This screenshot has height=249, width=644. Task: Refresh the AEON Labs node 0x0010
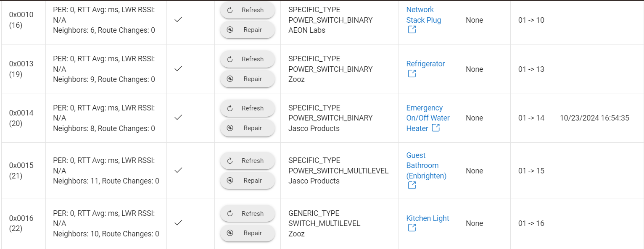(248, 10)
